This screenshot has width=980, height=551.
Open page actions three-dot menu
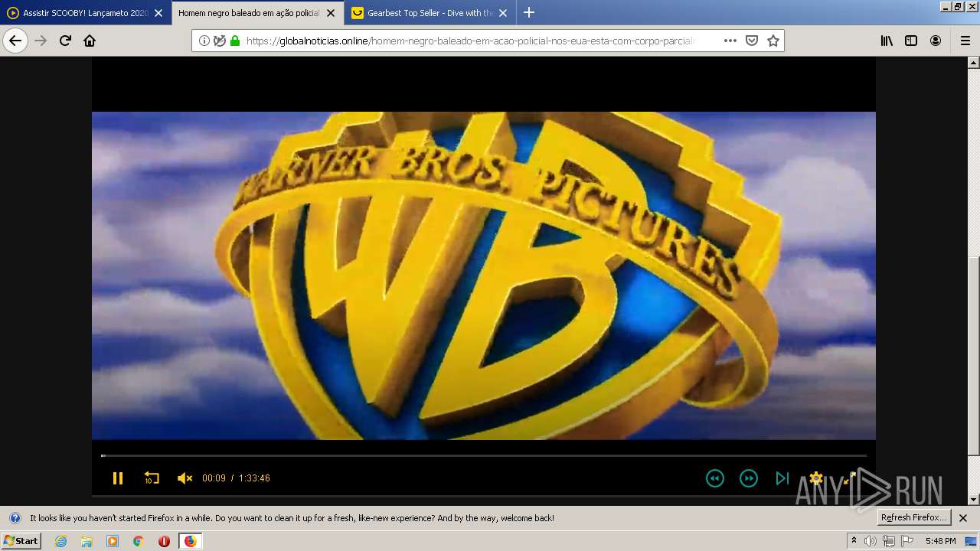point(730,41)
